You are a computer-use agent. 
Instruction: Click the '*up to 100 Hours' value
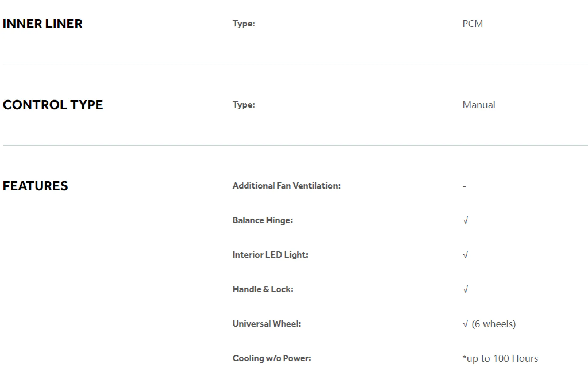[500, 359]
